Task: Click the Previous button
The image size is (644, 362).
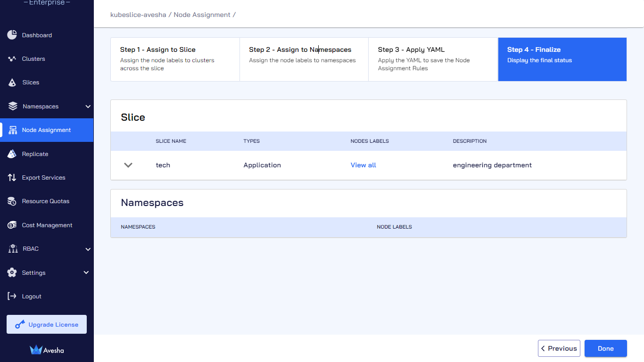Action: click(559, 348)
